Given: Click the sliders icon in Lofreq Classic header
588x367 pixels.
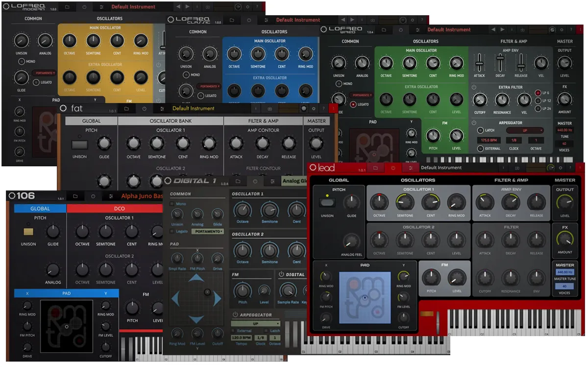Looking at the screenshot, I should pos(266,20).
